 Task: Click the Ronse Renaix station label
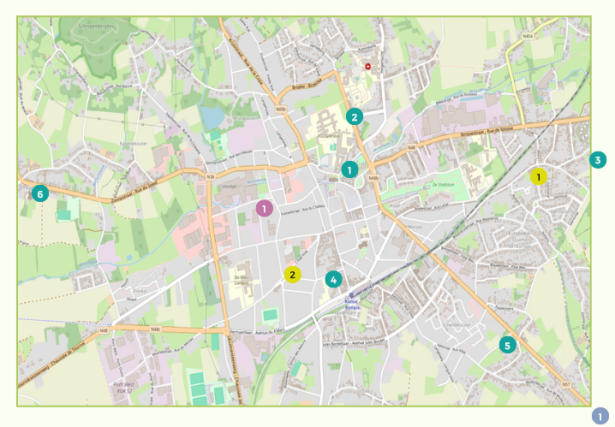coord(350,305)
